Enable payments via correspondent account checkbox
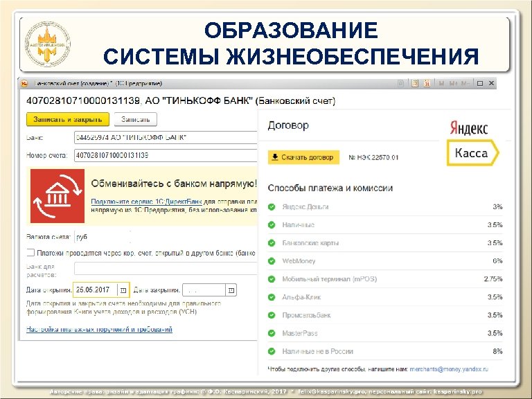 [30, 252]
